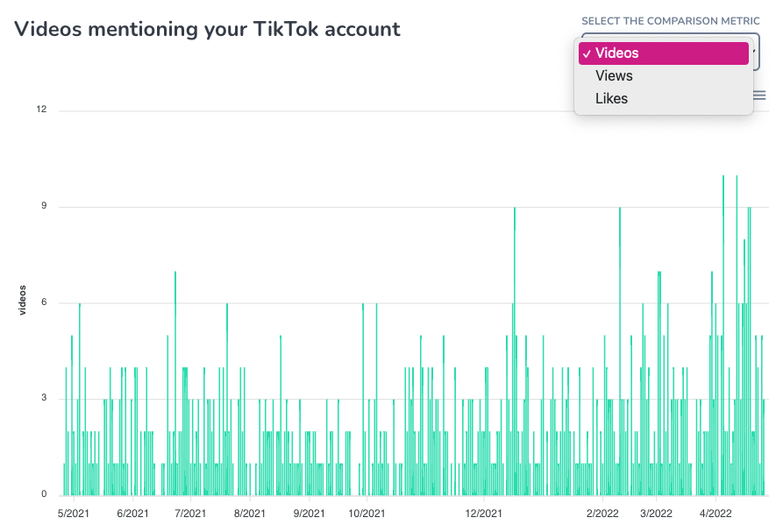
Task: Click the 9 y-axis value label
Action: click(x=44, y=207)
